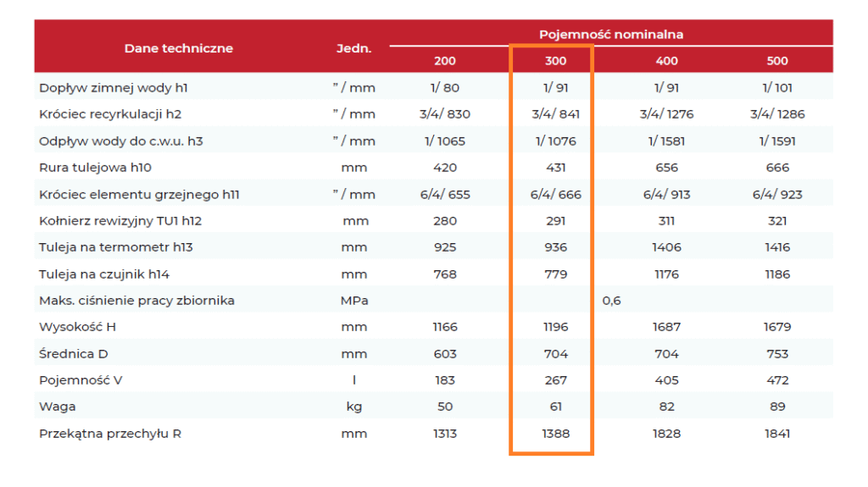Screen dimensions: 868x487
Task: Click the row label 'Dopływ zimnej wody h1'
Action: tap(114, 87)
